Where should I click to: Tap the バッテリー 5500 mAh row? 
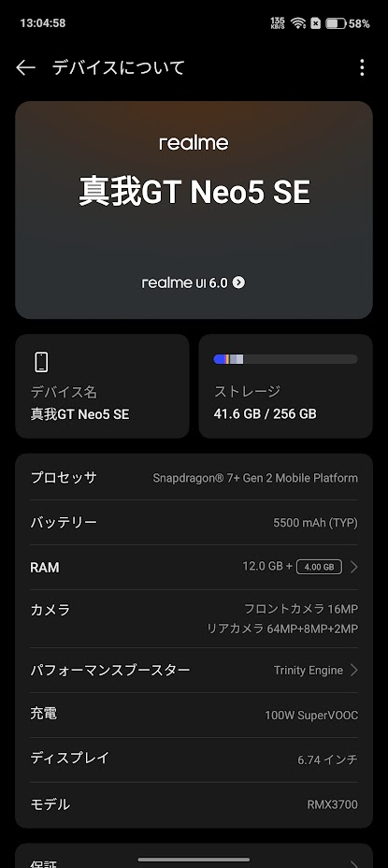point(194,523)
